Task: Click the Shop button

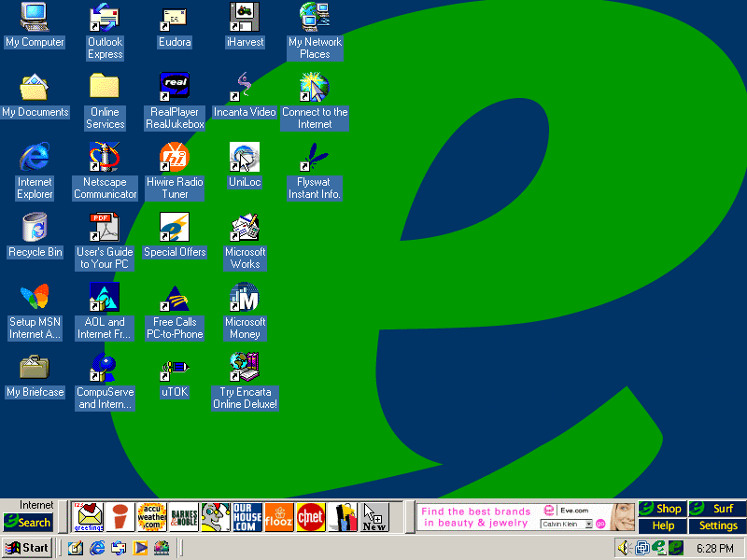Action: (x=662, y=509)
